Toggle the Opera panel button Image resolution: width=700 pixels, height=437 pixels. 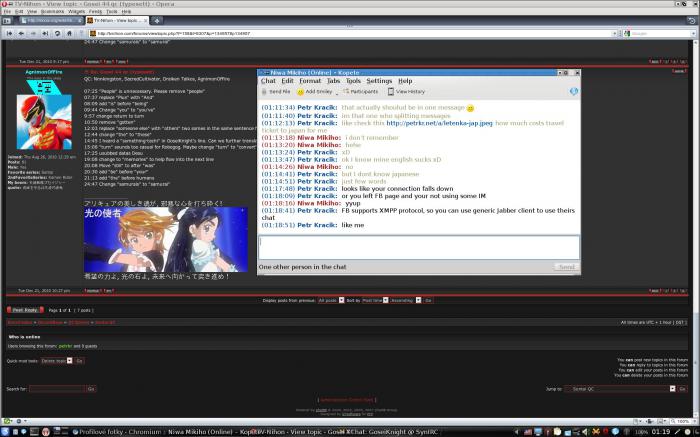(7, 21)
